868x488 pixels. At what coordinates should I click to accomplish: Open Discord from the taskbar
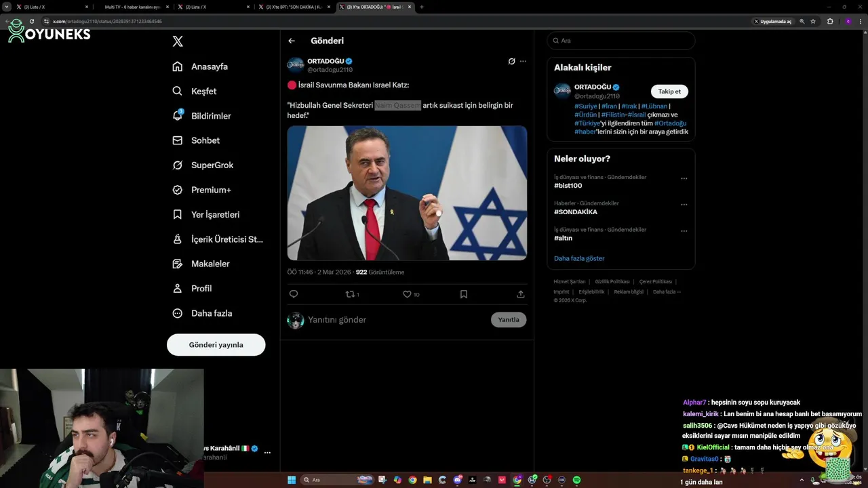tap(458, 480)
